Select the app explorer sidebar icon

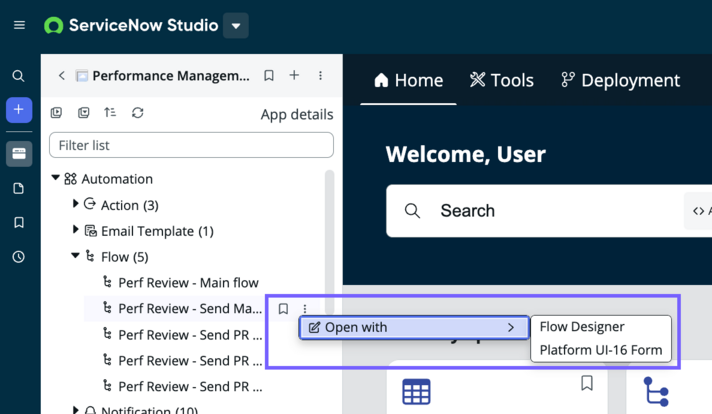coord(19,154)
